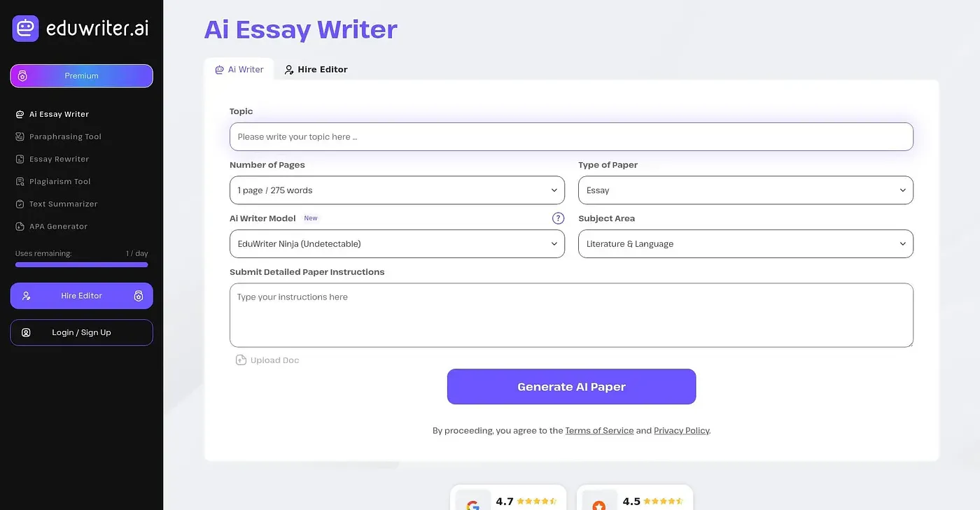Click the Text Summarizer sidebar icon
The height and width of the screenshot is (510, 980).
[x=20, y=204]
